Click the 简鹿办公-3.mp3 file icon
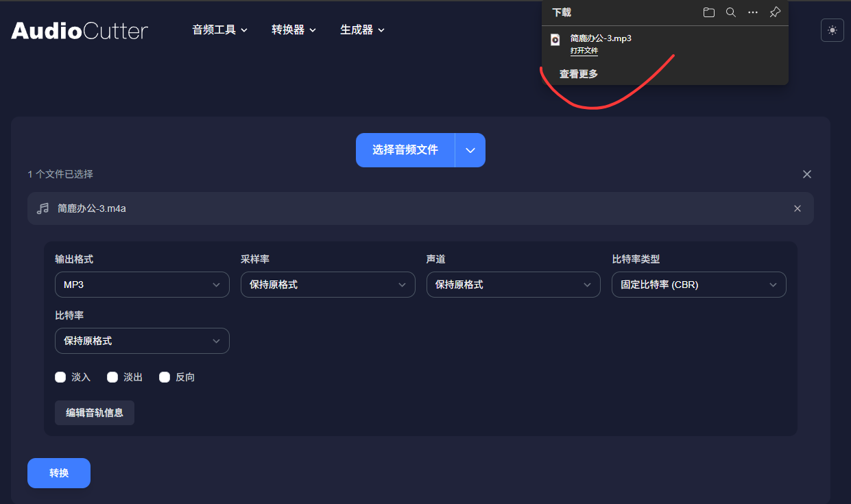Viewport: 851px width, 504px height. point(555,40)
